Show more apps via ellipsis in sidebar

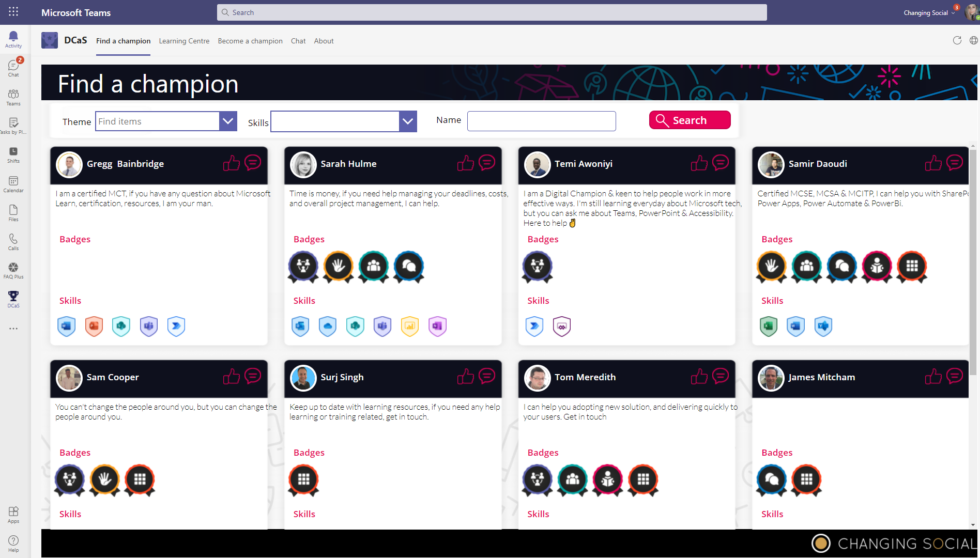click(x=13, y=329)
